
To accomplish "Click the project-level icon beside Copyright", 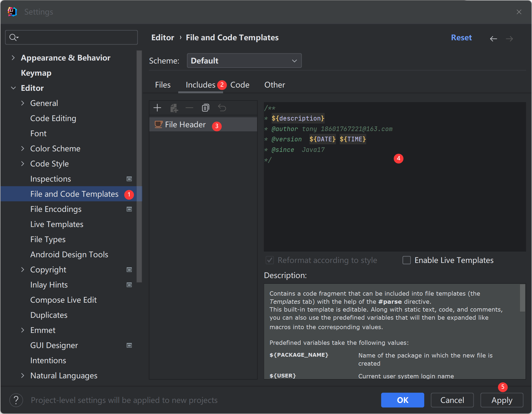I will (x=129, y=270).
